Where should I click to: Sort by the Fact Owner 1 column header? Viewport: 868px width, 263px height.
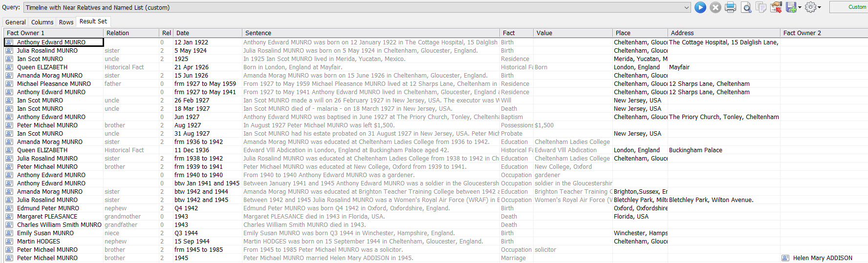tap(54, 33)
